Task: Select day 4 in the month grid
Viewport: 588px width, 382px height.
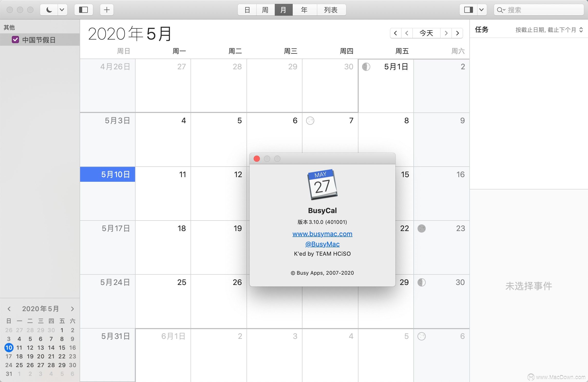Action: tap(163, 140)
